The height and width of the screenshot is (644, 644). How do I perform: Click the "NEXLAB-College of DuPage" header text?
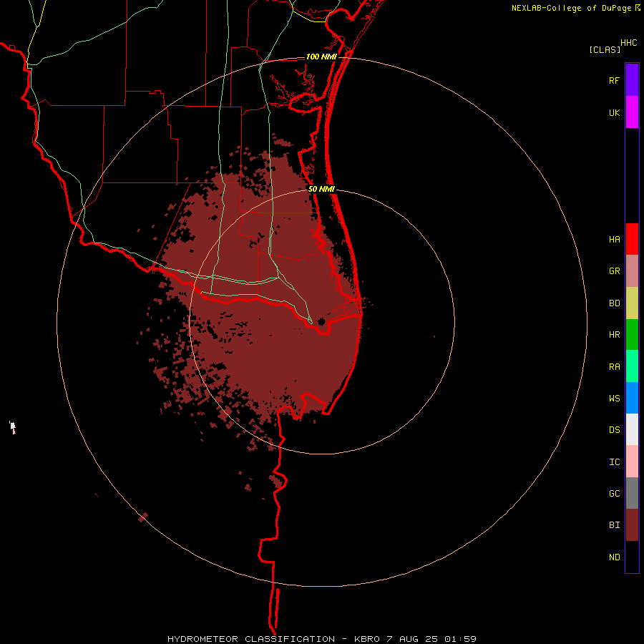point(571,8)
